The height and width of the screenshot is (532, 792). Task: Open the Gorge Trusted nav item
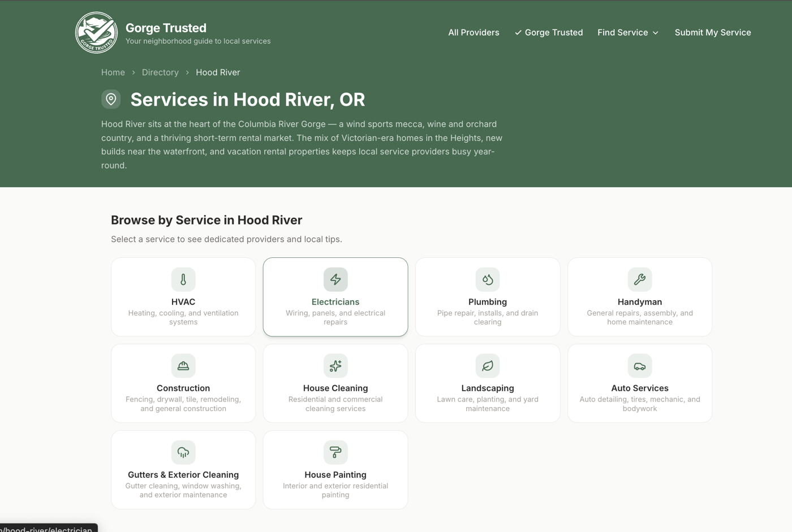(x=549, y=32)
